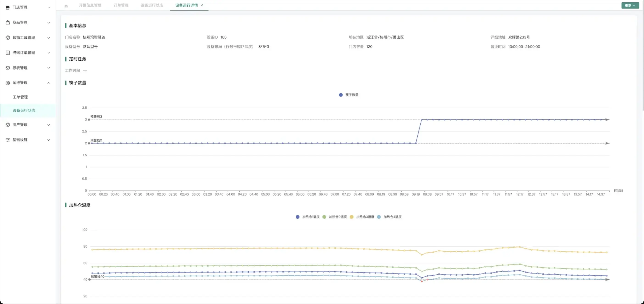Click the store management (门店管理) icon
The image size is (644, 304).
(8, 8)
